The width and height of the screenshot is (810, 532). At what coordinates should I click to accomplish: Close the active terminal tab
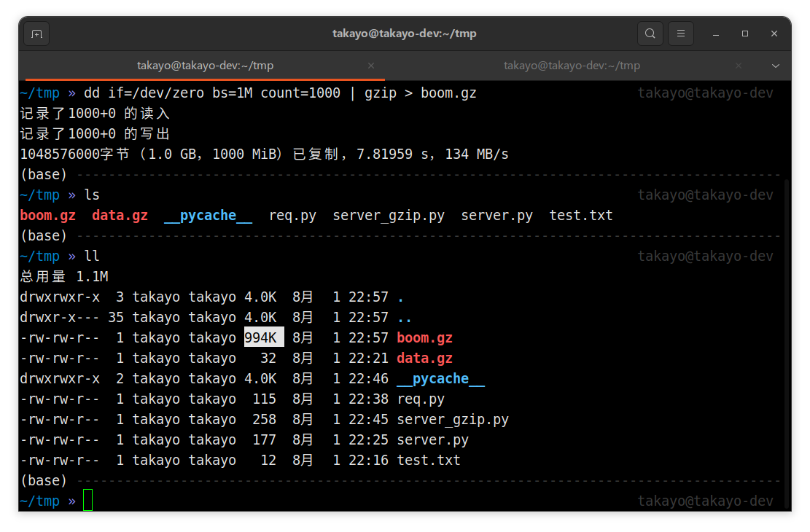click(371, 65)
